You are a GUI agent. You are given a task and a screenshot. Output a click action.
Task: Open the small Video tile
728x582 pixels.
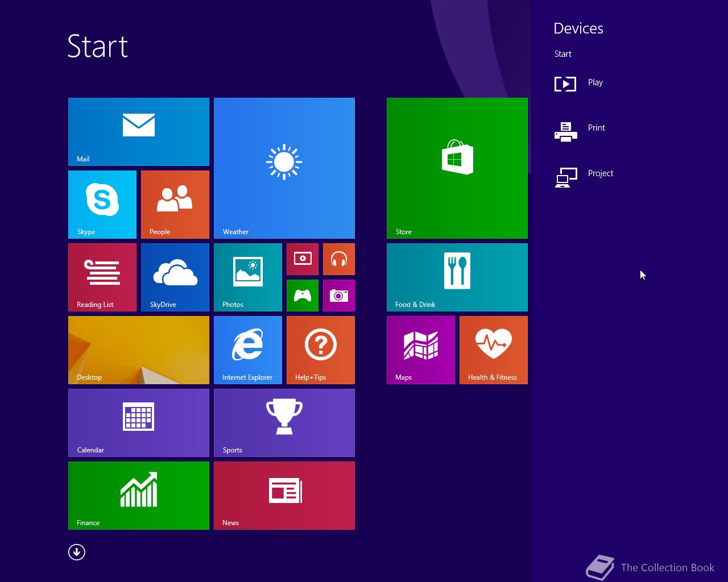point(303,259)
